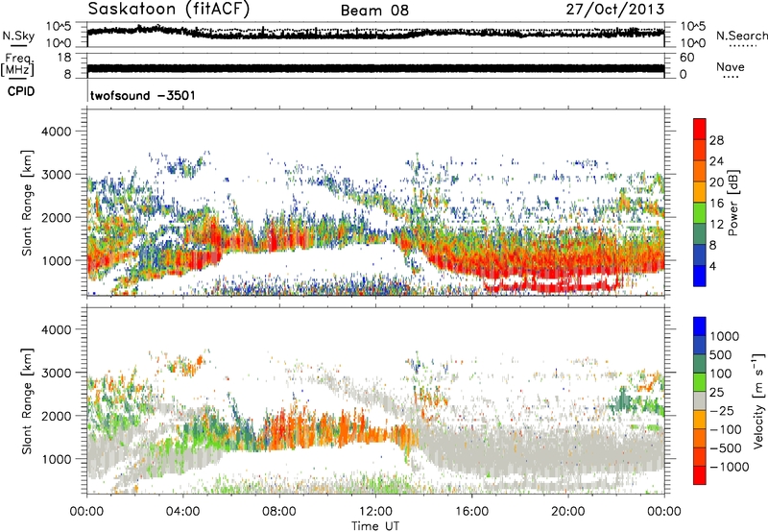Click the 'Time UT' axis title
This screenshot has width=768, height=532.
coord(375,526)
